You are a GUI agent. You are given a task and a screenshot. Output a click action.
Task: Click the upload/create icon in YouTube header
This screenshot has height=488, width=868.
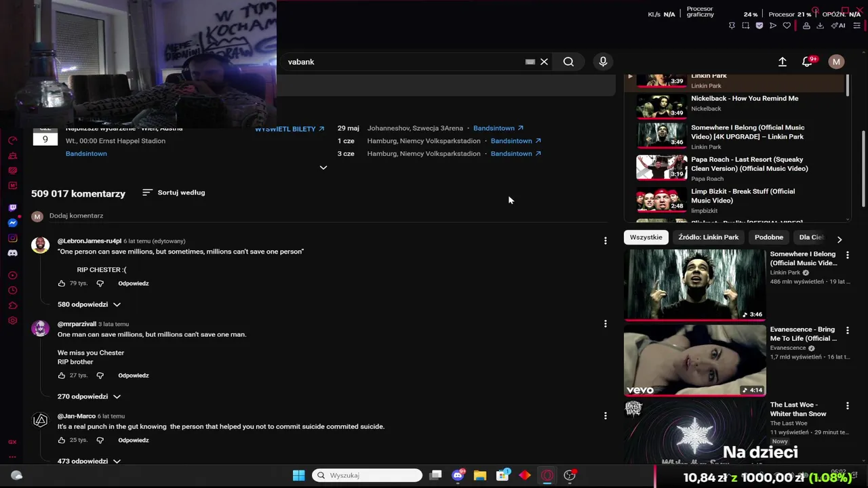click(x=782, y=62)
